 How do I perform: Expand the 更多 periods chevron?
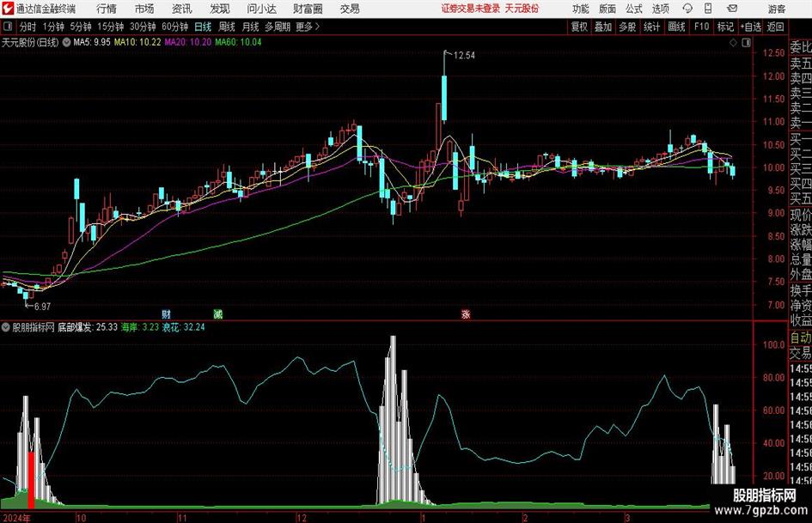pyautogui.click(x=308, y=27)
